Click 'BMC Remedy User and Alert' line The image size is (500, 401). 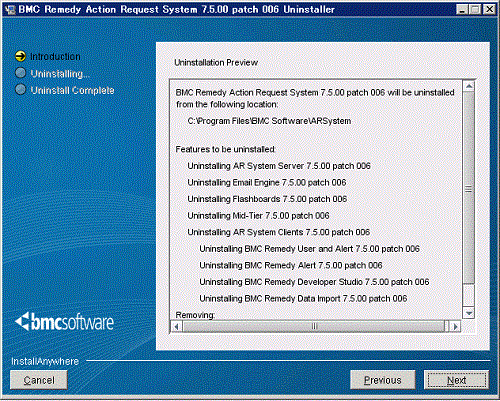[x=309, y=249]
